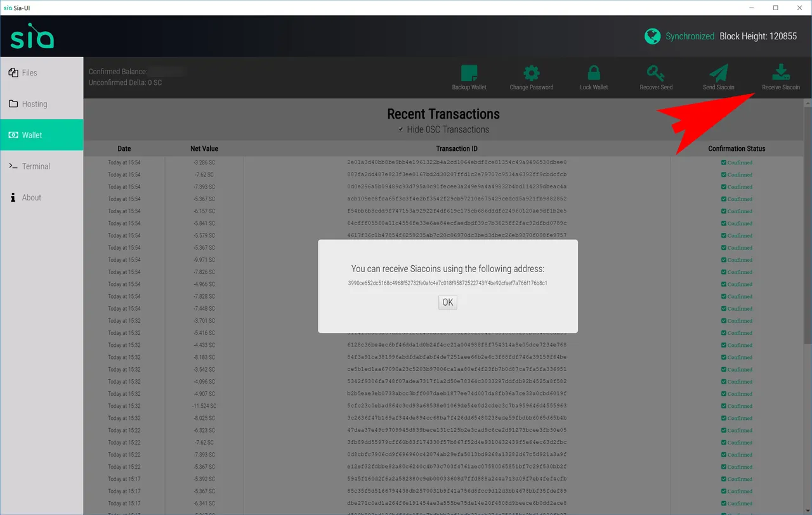Select the Wallet sidebar tab
This screenshot has width=812, height=515.
(41, 134)
